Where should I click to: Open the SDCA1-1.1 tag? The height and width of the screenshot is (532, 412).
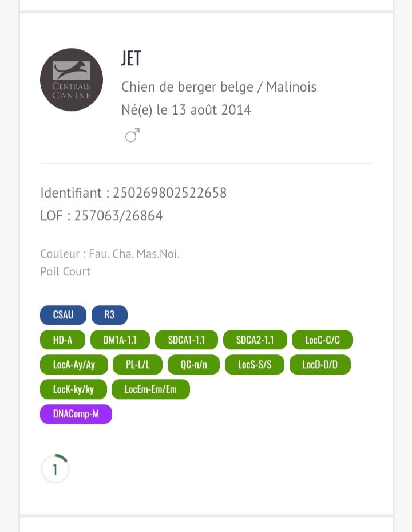coord(187,340)
